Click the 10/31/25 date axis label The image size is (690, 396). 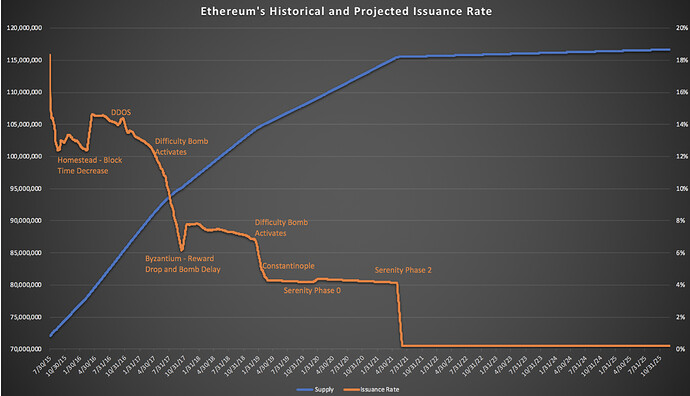(x=650, y=366)
